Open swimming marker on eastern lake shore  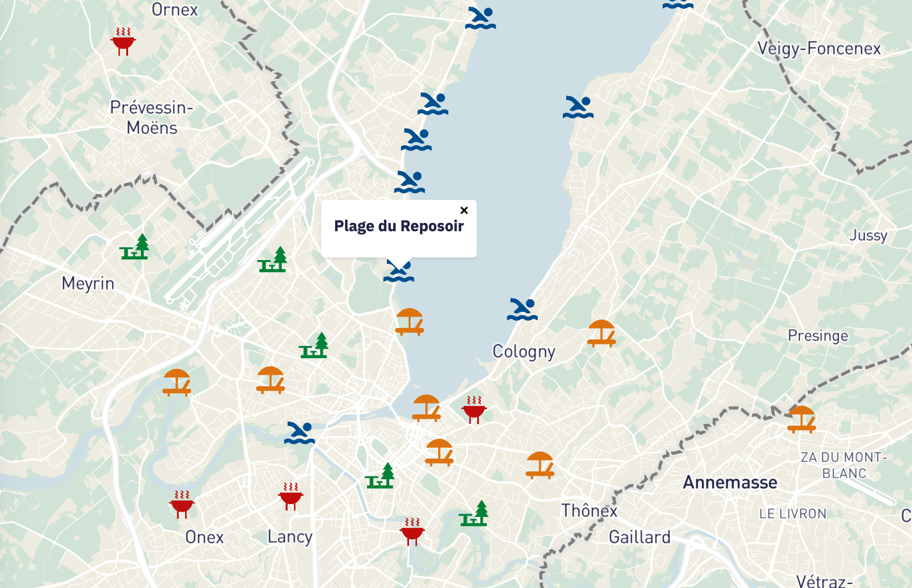click(578, 107)
